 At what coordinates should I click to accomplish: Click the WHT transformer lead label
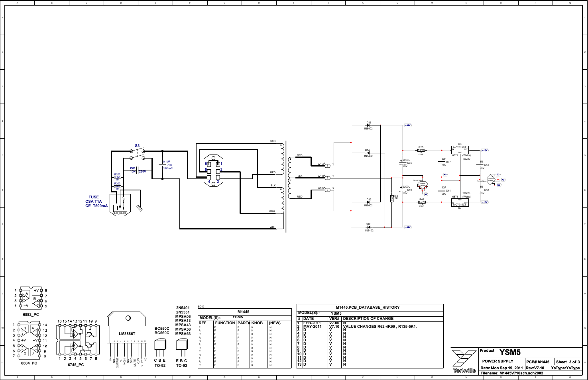click(273, 227)
